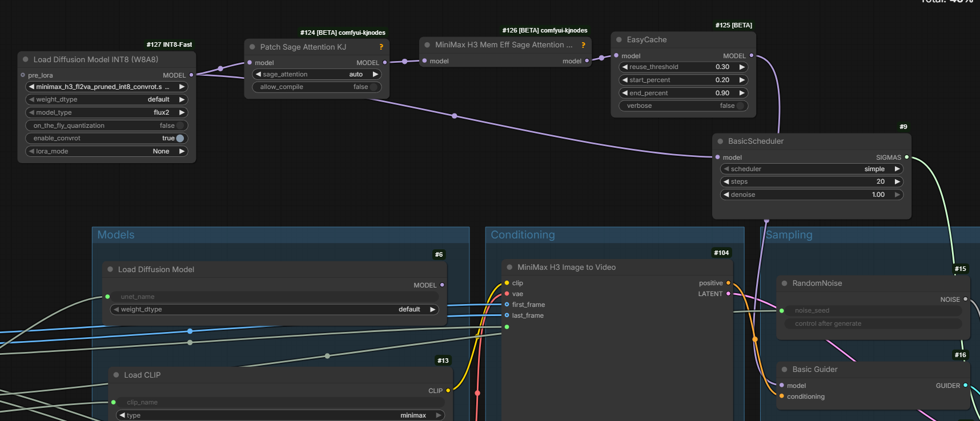
Task: Click the LATENT output port
Action: 728,294
